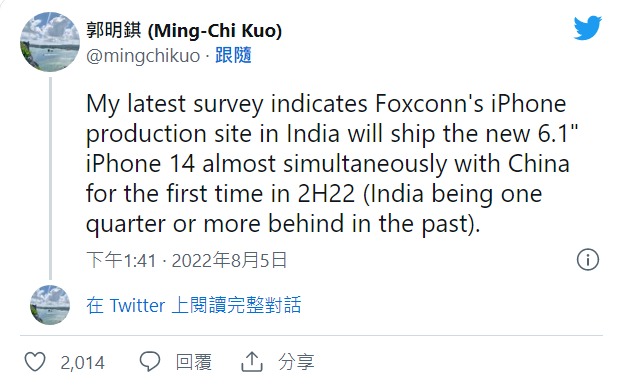Click the Twitter bird logo
This screenshot has width=617, height=386.
pos(587,28)
